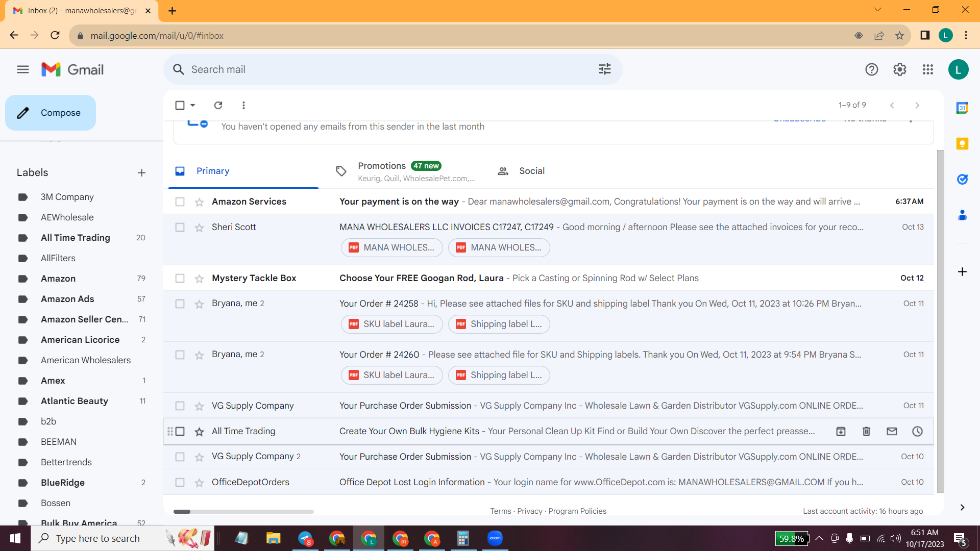Open Chrome three-dot menu
This screenshot has height=551, width=980.
point(966,35)
